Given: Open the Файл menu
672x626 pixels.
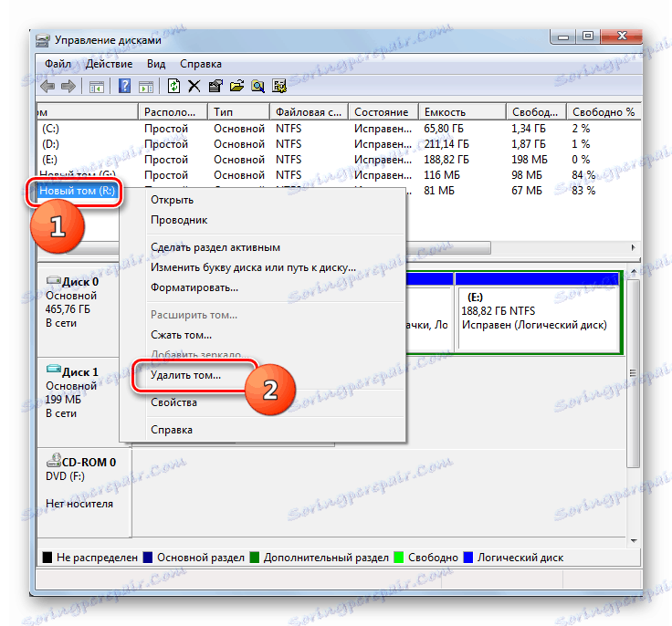Looking at the screenshot, I should coord(58,64).
